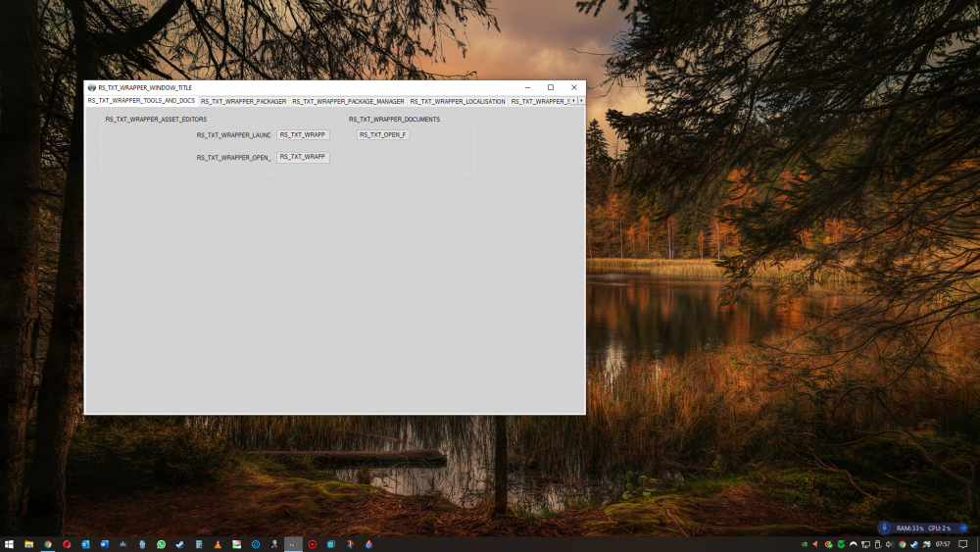This screenshot has height=552, width=980.
Task: Open the Windows Start menu
Action: coord(9,544)
